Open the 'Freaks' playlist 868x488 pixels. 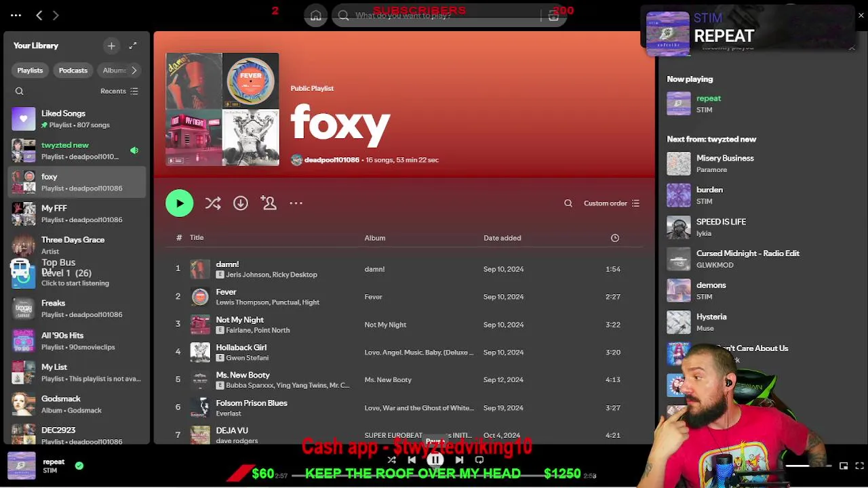(77, 308)
